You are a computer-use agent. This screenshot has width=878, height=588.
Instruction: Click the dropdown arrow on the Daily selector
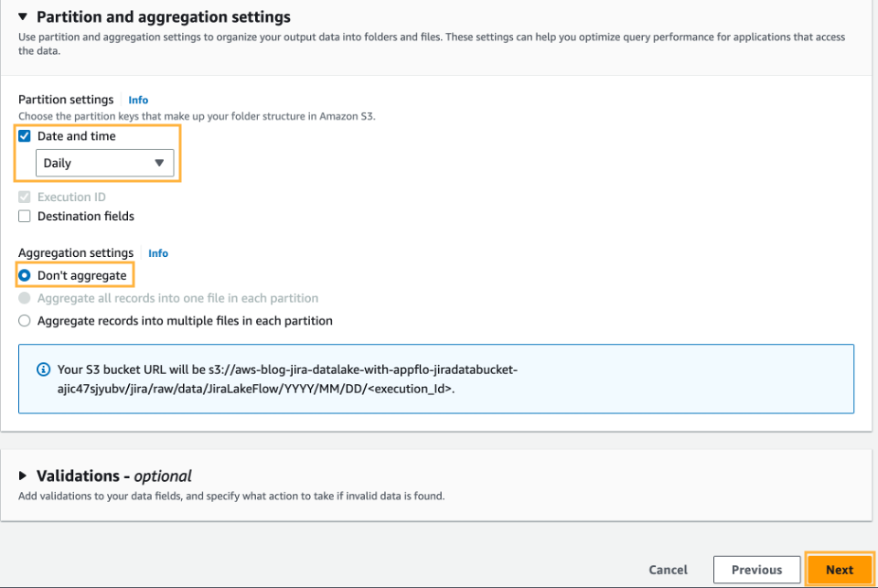point(161,163)
